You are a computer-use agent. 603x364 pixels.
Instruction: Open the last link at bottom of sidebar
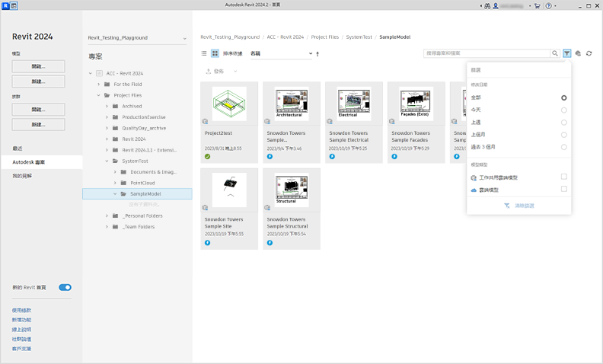coord(21,349)
